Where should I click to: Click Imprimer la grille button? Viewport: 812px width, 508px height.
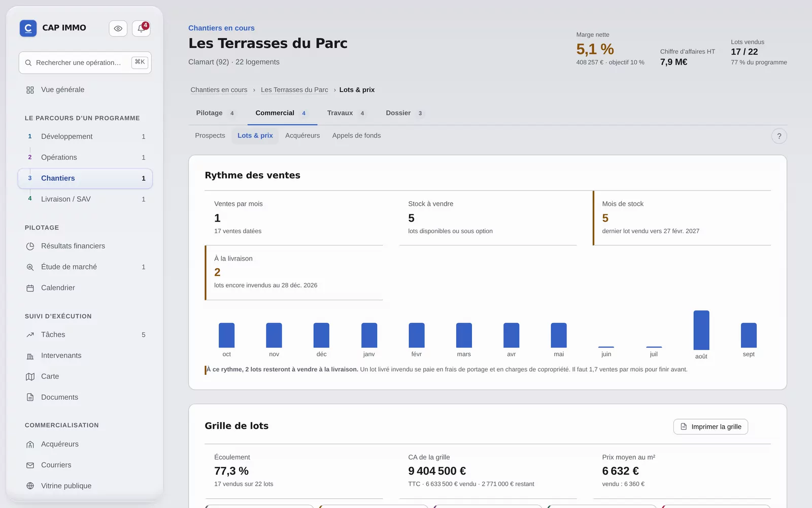point(710,427)
